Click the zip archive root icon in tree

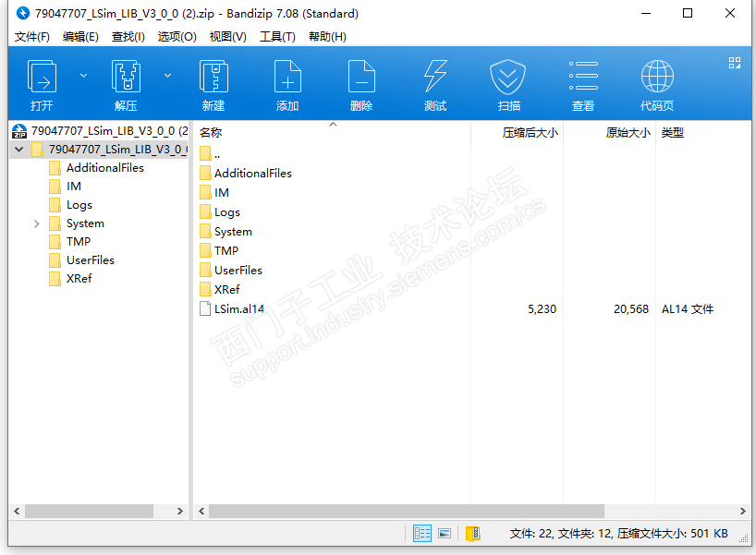click(x=19, y=131)
